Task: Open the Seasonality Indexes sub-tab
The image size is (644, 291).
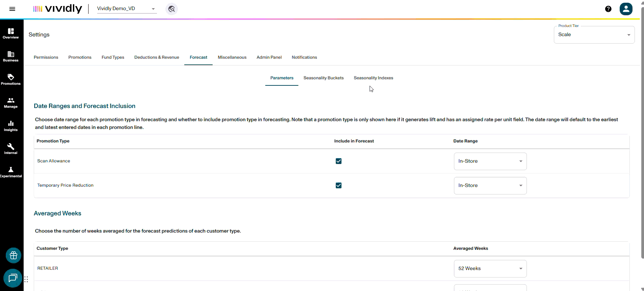Action: [373, 78]
